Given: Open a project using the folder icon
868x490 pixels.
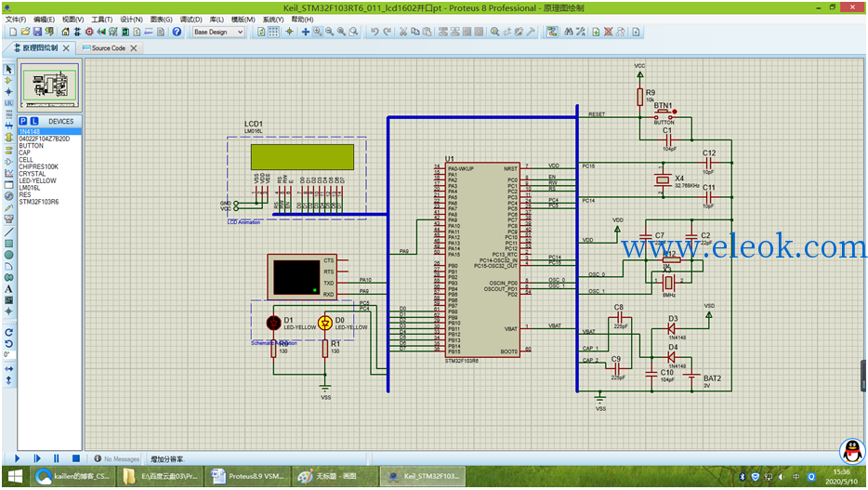Looking at the screenshot, I should tap(25, 33).
